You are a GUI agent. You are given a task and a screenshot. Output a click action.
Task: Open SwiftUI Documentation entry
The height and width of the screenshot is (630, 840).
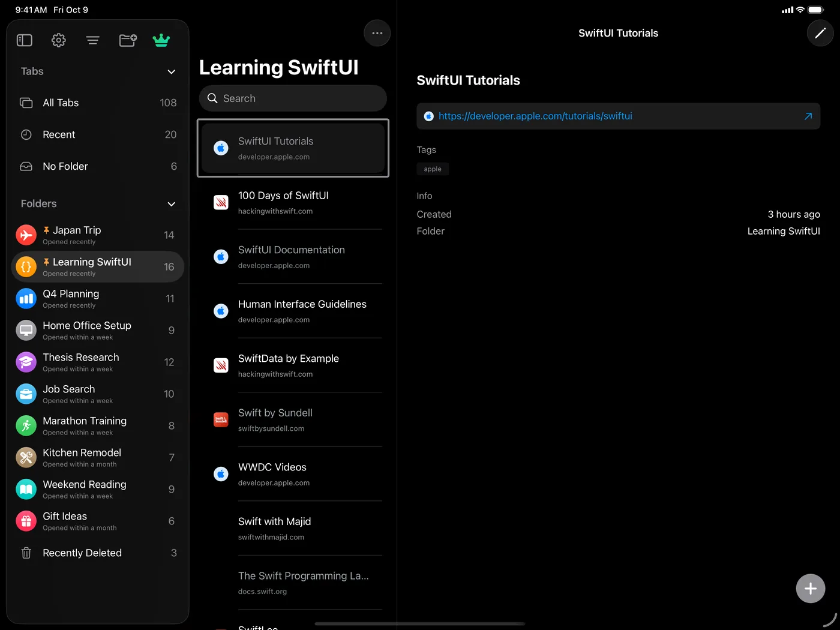pos(293,257)
